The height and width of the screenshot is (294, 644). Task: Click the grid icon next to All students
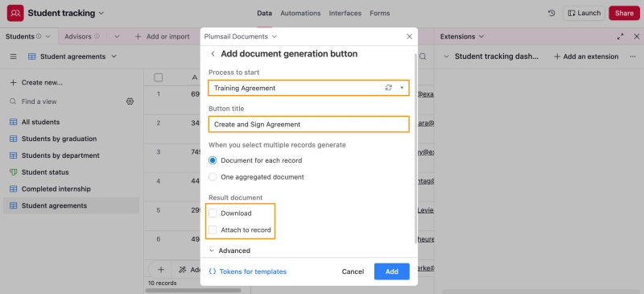tap(13, 122)
